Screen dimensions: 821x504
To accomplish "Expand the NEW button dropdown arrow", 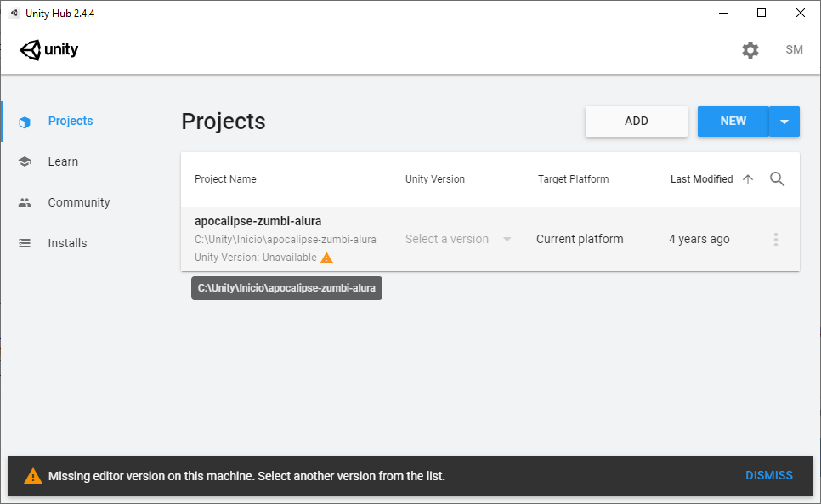I will point(784,122).
